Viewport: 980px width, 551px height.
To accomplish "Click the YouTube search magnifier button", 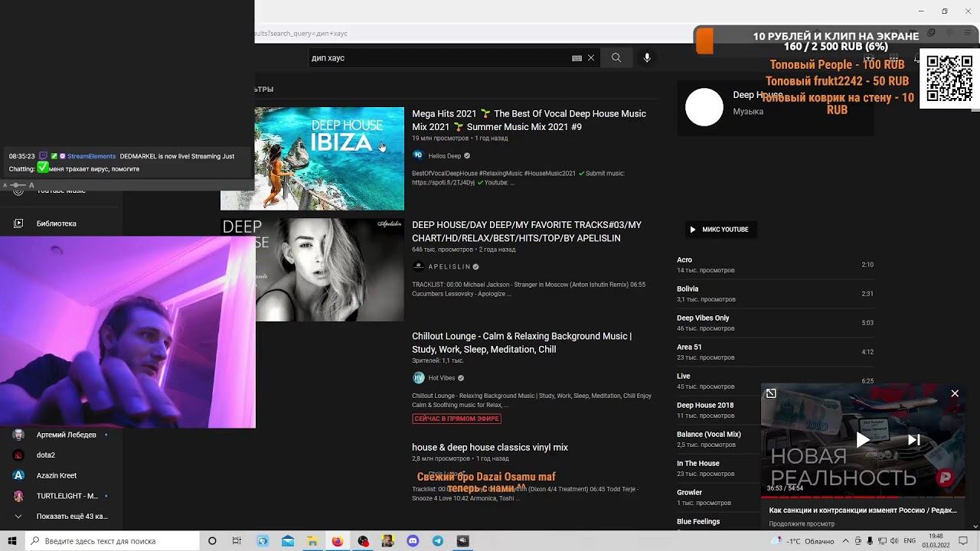I will [x=616, y=57].
